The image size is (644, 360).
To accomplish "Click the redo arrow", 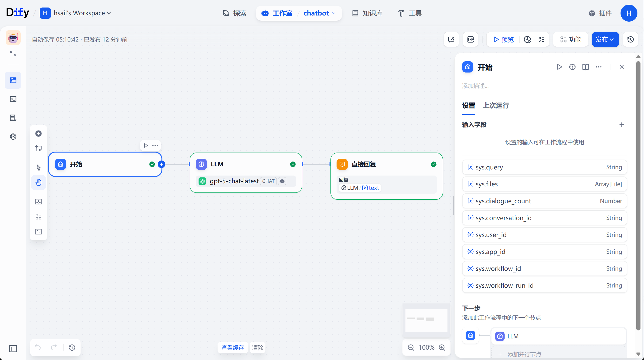I will [54, 348].
